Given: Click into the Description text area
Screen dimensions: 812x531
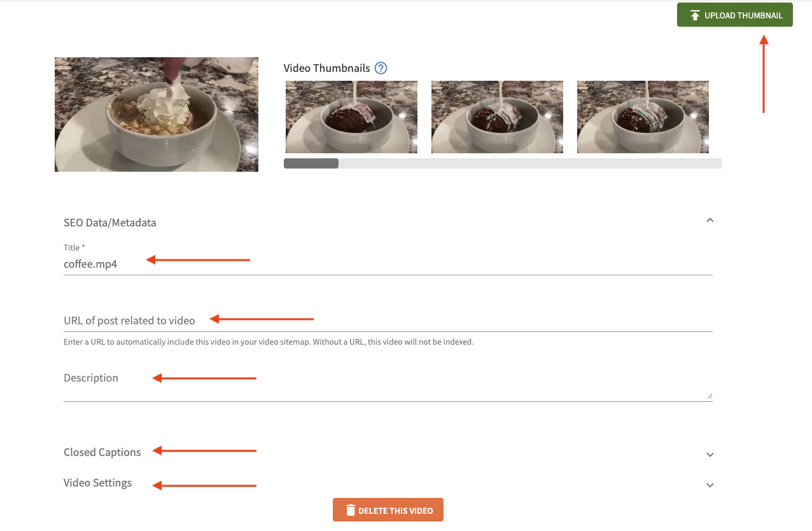Looking at the screenshot, I should (388, 383).
